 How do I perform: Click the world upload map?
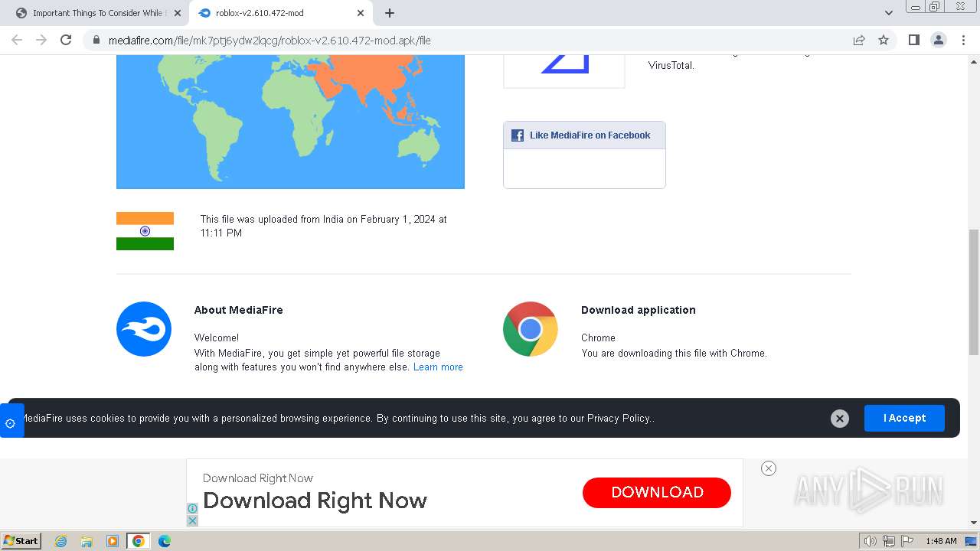[x=290, y=121]
